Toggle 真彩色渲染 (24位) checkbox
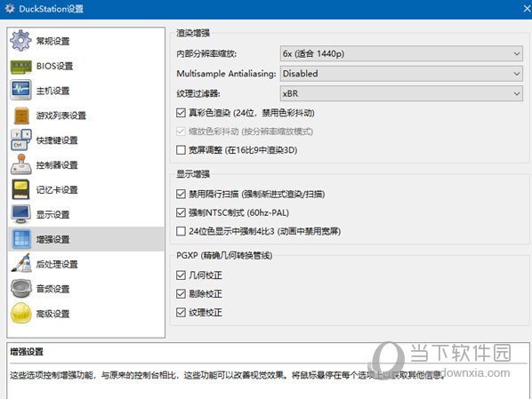Viewport: 532px width, 399px height. pos(181,113)
